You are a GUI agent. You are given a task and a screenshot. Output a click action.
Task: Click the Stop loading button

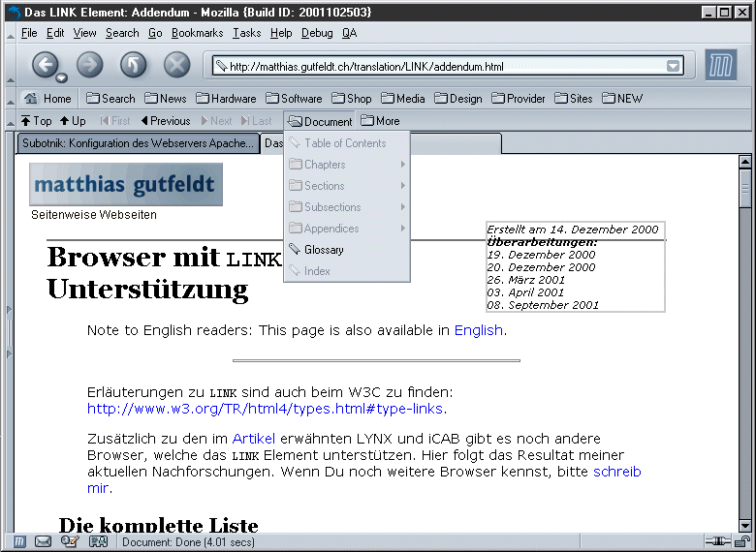177,65
